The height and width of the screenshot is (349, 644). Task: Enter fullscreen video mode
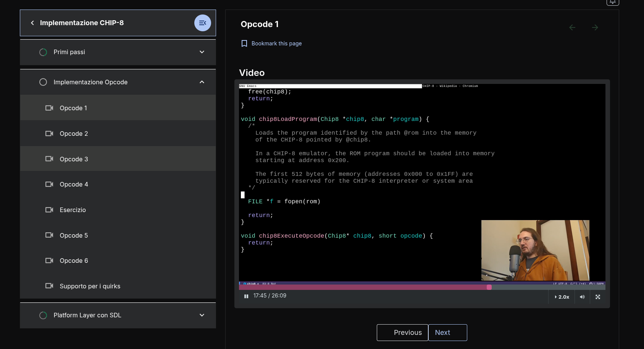pyautogui.click(x=598, y=297)
